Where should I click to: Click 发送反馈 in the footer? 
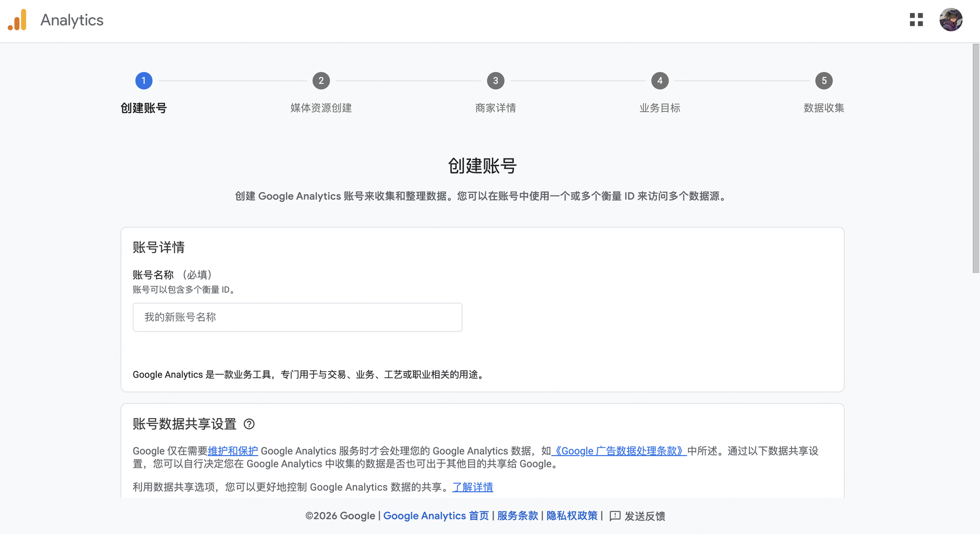tap(644, 516)
